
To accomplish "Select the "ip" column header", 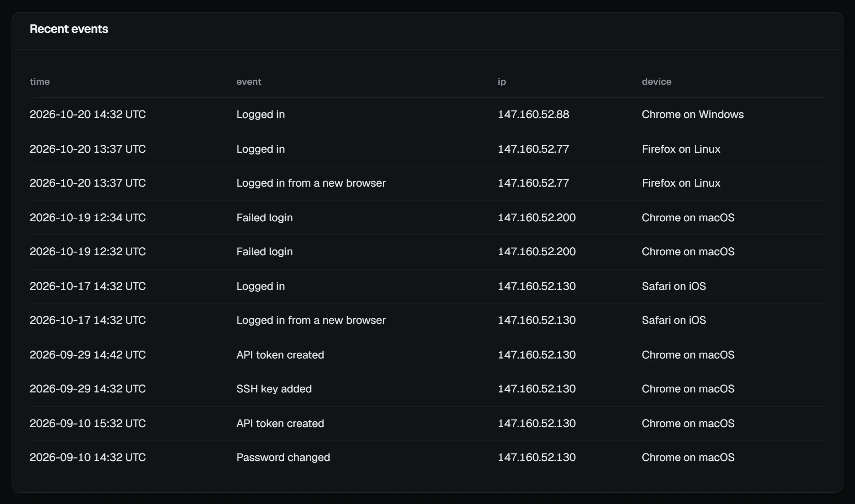I will point(502,82).
